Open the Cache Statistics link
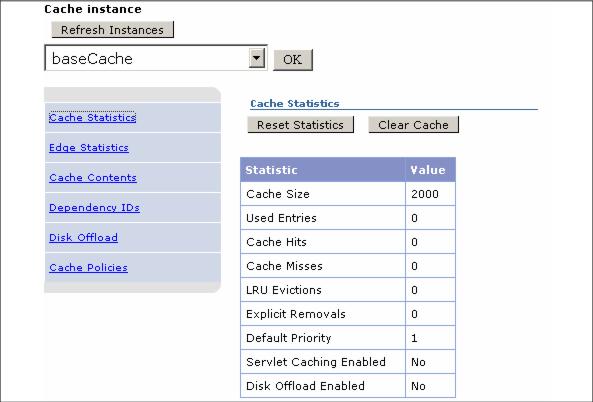Screen dimensions: 593x402 point(92,118)
